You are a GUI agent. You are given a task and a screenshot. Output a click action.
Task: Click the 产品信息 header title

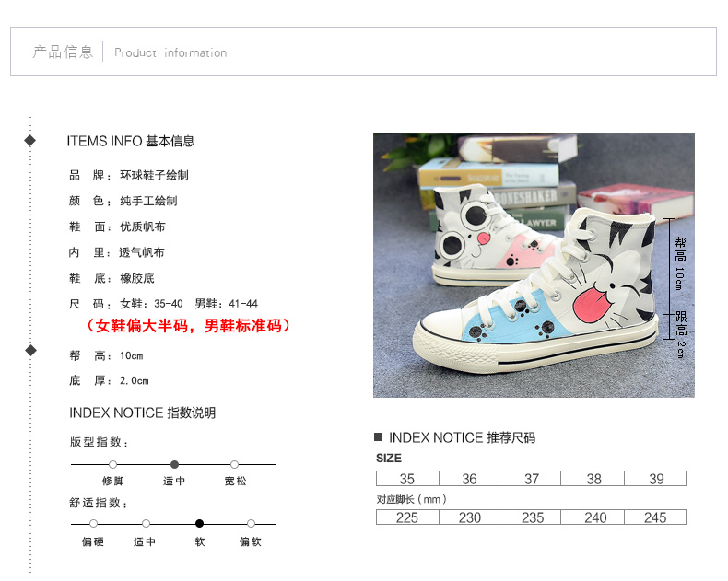click(x=63, y=52)
